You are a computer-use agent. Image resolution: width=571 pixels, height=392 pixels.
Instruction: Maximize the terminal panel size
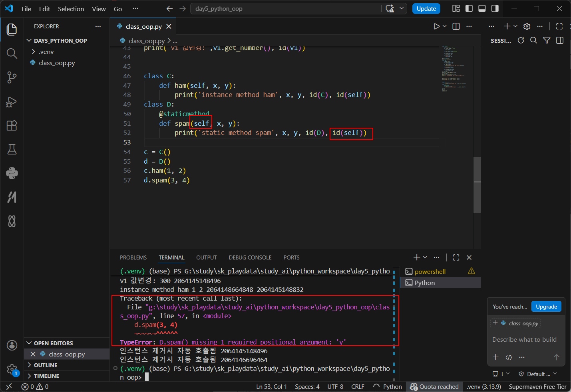tap(456, 257)
